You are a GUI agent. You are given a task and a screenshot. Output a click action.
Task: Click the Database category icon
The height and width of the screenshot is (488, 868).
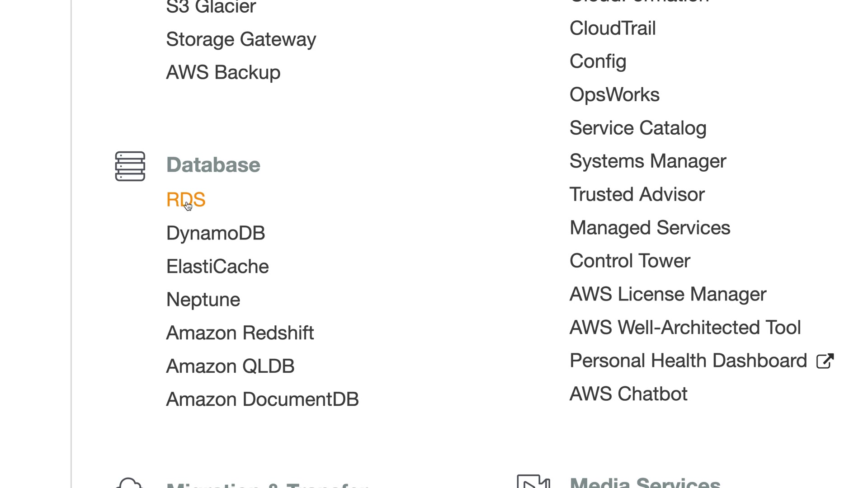click(130, 166)
